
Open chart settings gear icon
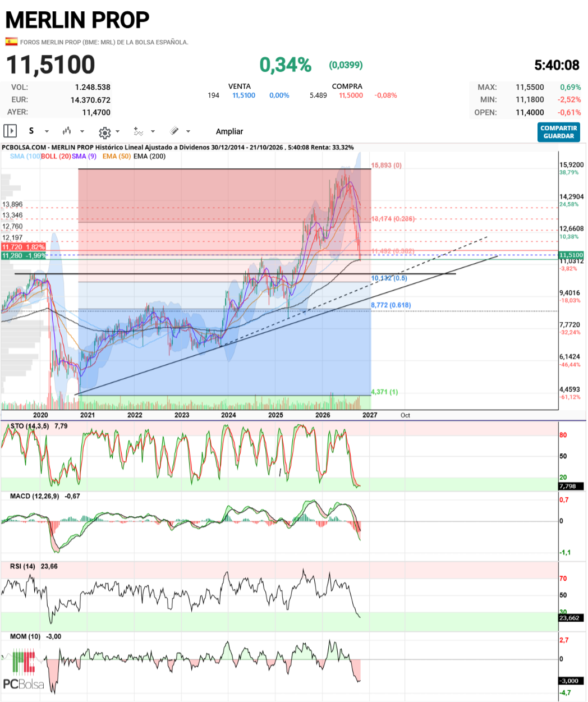coord(105,132)
